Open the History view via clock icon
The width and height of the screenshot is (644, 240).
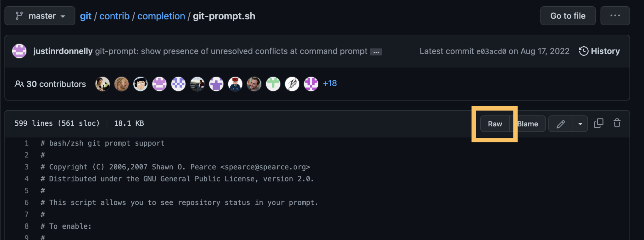(x=583, y=51)
